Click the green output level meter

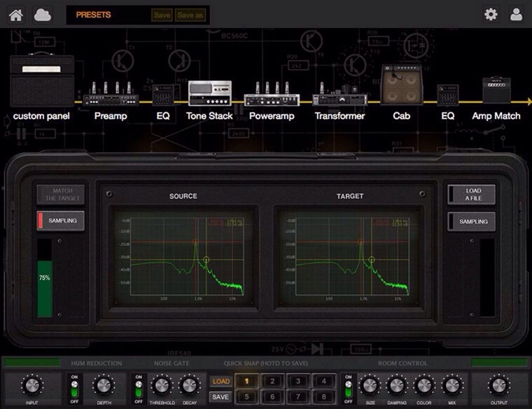[499, 363]
